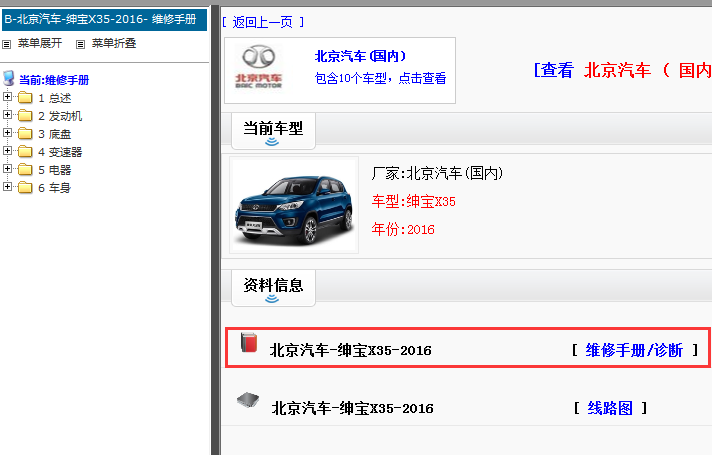Expand the 1 总述 tree node
The width and height of the screenshot is (712, 455).
[x=7, y=96]
